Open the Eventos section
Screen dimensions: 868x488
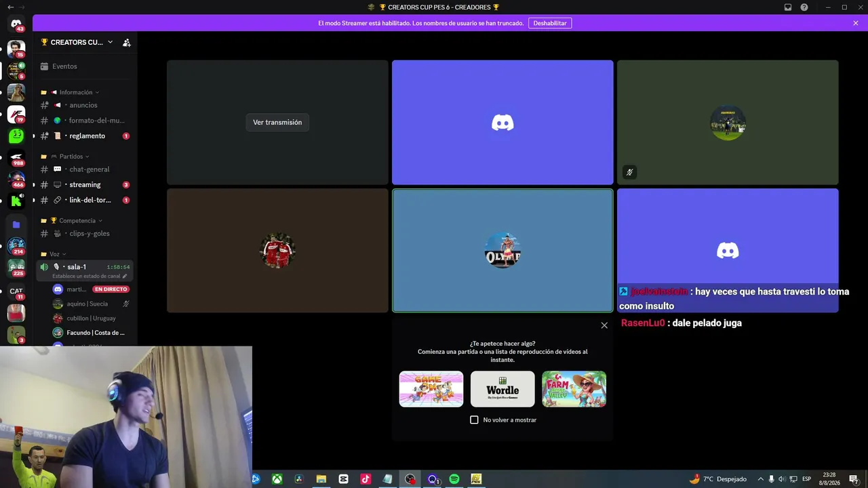coord(85,66)
